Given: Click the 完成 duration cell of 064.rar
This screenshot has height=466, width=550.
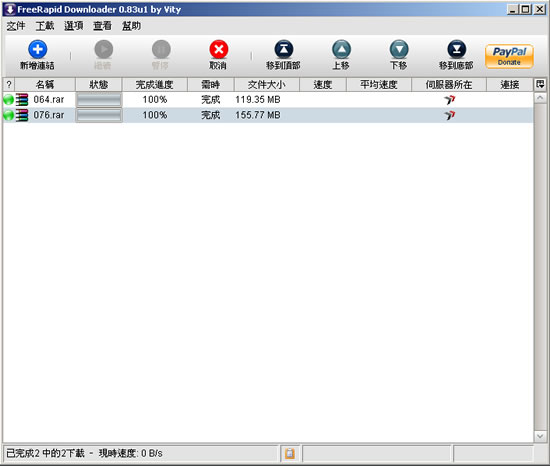Looking at the screenshot, I should coord(211,100).
